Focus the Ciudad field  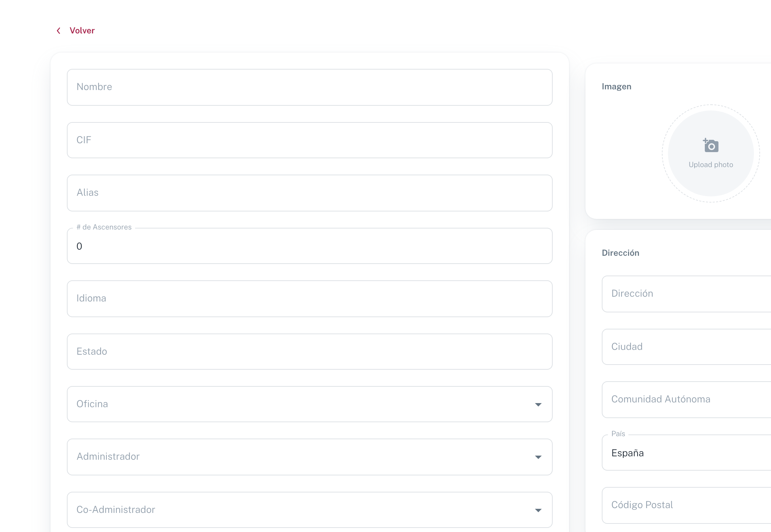tap(686, 347)
